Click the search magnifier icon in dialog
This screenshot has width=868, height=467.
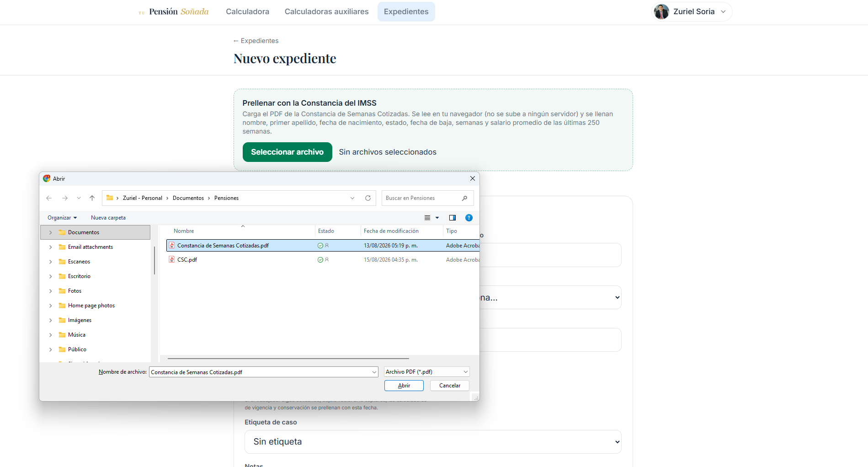(464, 198)
